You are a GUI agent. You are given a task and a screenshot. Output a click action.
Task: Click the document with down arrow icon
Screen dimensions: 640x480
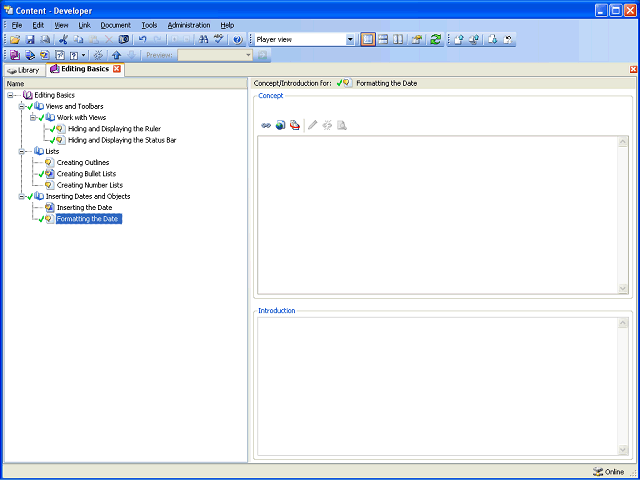tap(493, 40)
